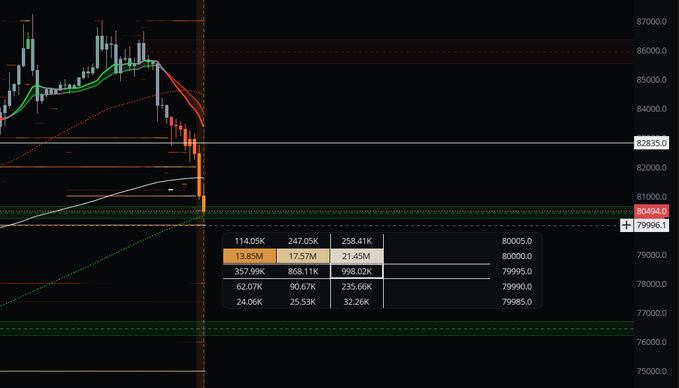Image resolution: width=679 pixels, height=388 pixels.
Task: Click the 78000.0 price axis label
Action: point(651,284)
